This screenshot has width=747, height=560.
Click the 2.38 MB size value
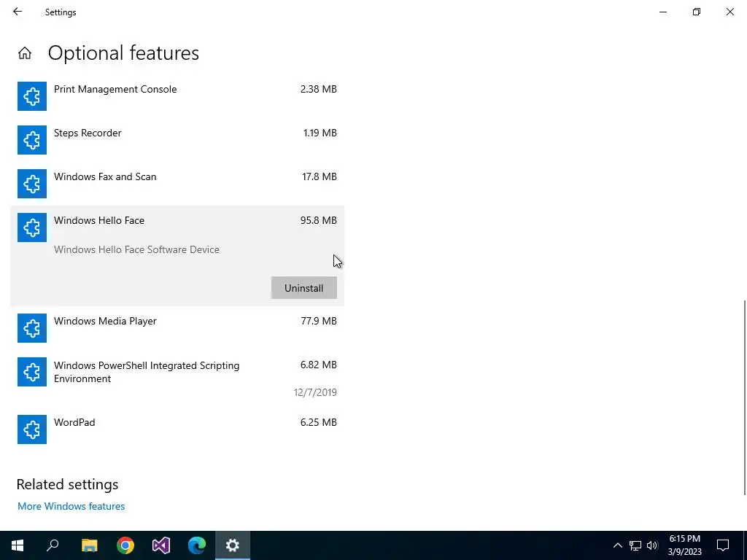click(x=318, y=89)
